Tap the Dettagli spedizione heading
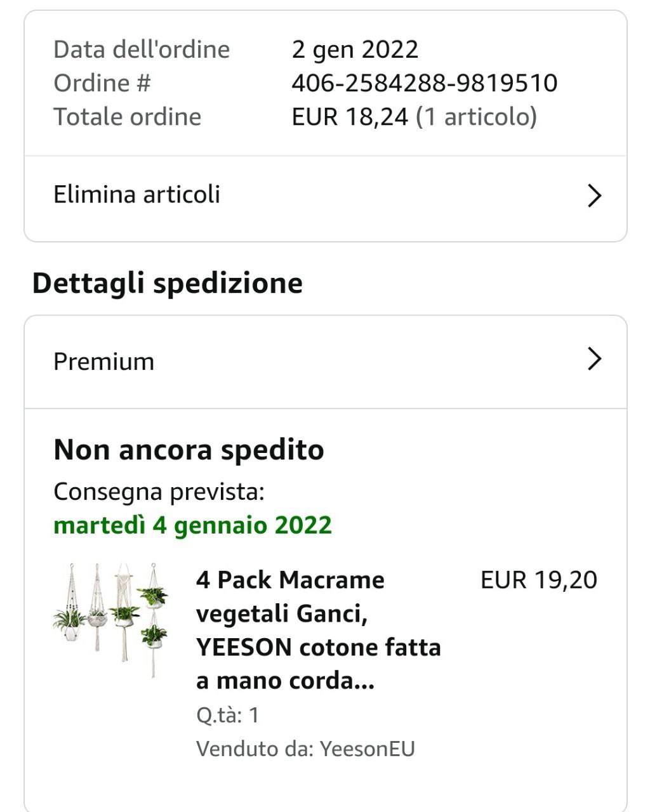 pyautogui.click(x=167, y=283)
